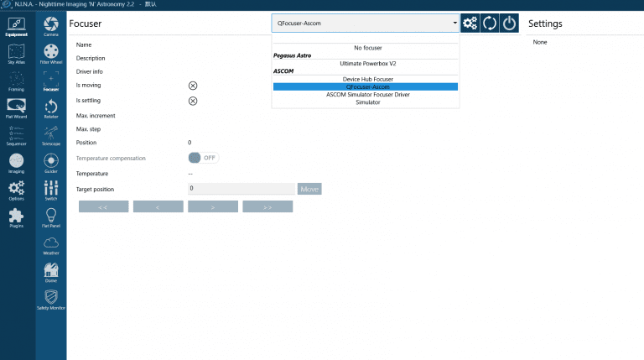Viewport: 644px width, 360px height.
Task: Click the refresh device list icon
Action: [490, 23]
